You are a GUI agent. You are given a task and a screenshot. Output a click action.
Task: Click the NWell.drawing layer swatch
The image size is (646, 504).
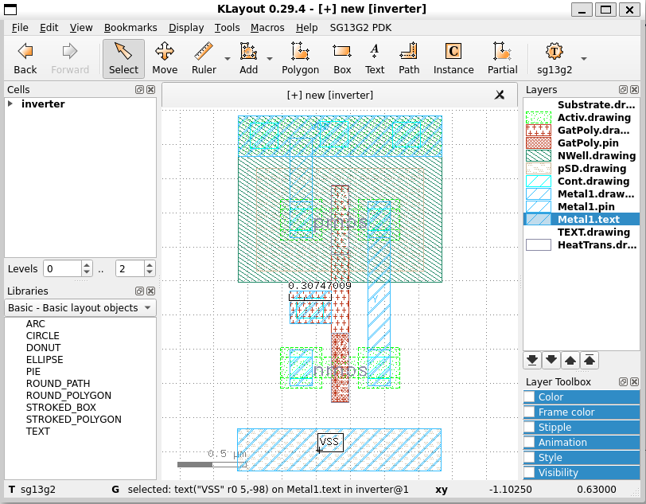click(539, 156)
